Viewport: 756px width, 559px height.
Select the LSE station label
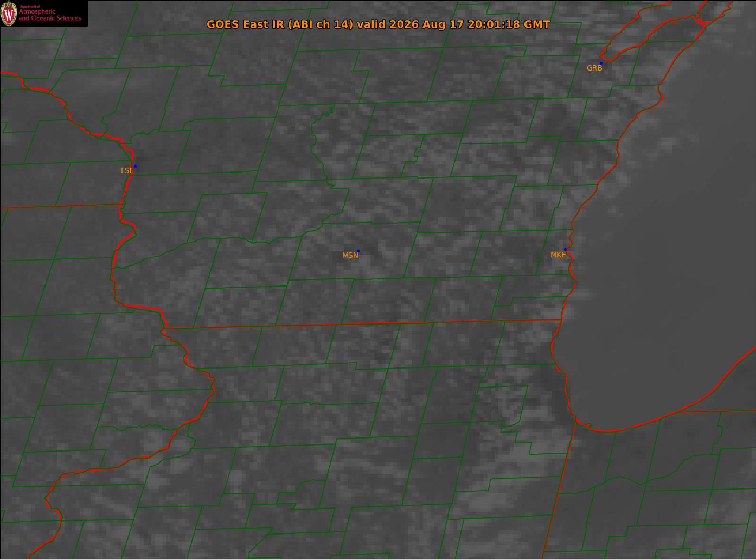point(127,170)
